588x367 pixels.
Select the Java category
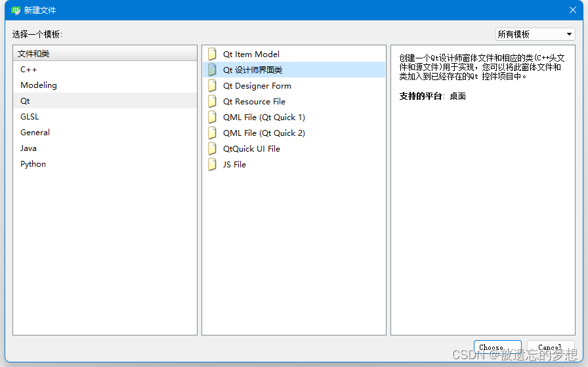point(104,148)
